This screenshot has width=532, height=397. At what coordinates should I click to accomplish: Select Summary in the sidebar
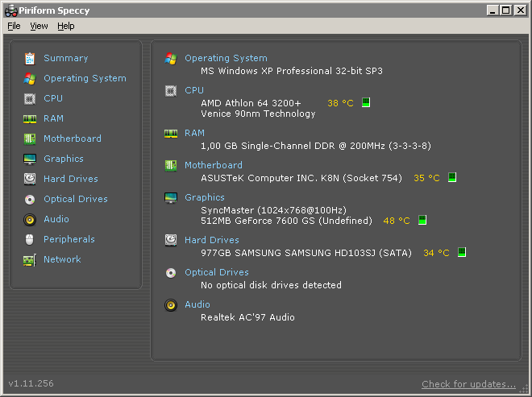66,58
